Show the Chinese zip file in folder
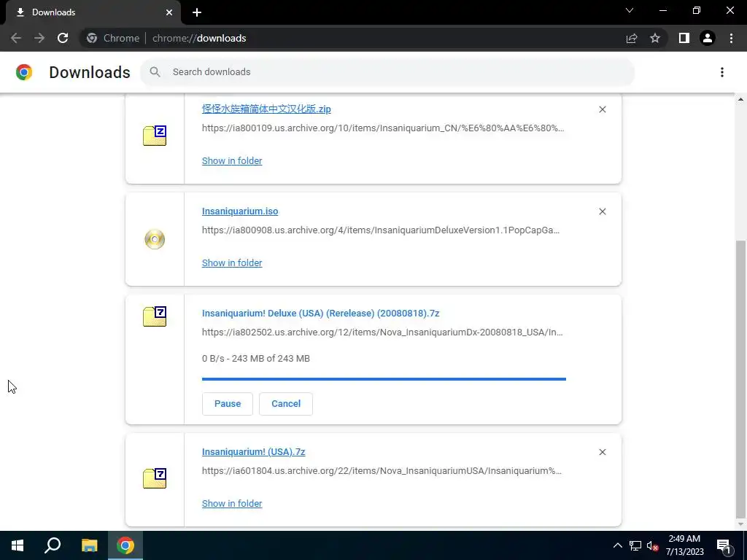Screen dimensions: 747x560 (232, 161)
